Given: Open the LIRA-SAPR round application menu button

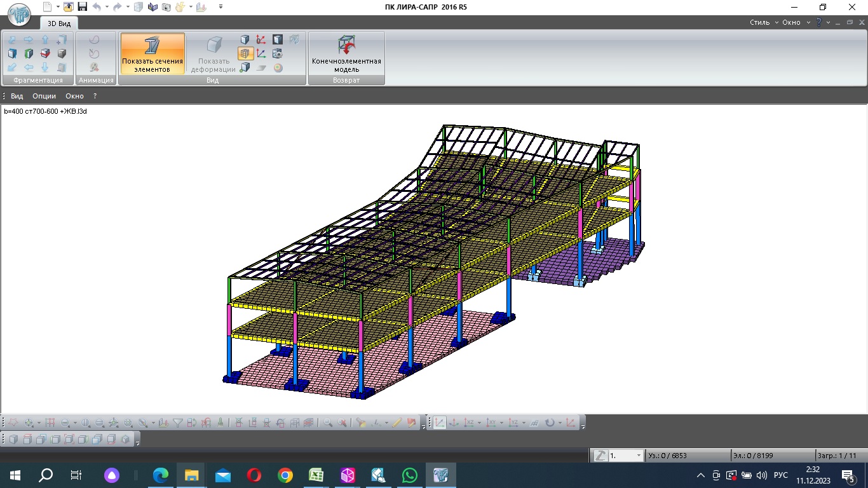Looking at the screenshot, I should [x=20, y=14].
